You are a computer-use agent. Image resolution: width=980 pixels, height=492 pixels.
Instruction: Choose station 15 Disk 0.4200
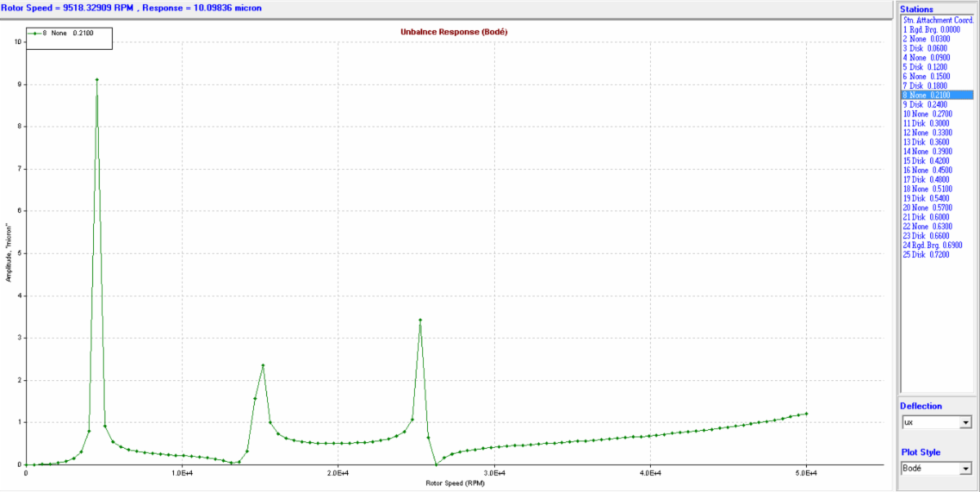(x=927, y=161)
